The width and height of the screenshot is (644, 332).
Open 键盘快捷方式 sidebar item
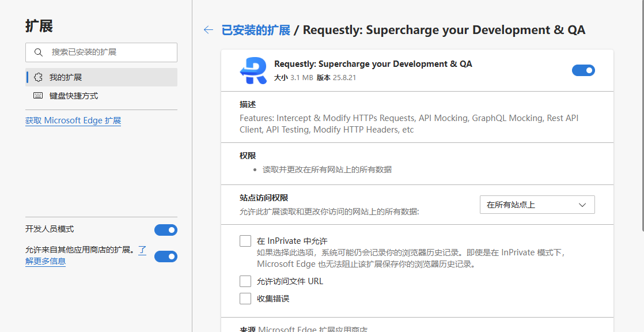click(x=74, y=96)
